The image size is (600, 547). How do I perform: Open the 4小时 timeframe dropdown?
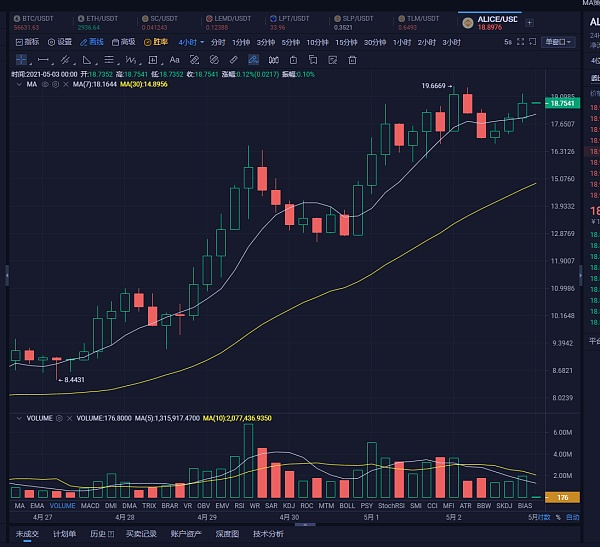click(191, 42)
